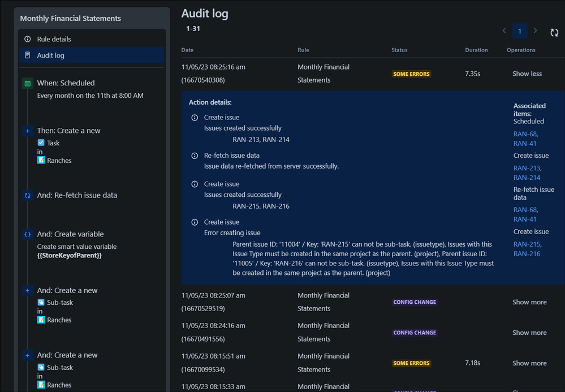Select And: Re-fetch issue data step
The height and width of the screenshot is (392, 565).
[x=77, y=195]
